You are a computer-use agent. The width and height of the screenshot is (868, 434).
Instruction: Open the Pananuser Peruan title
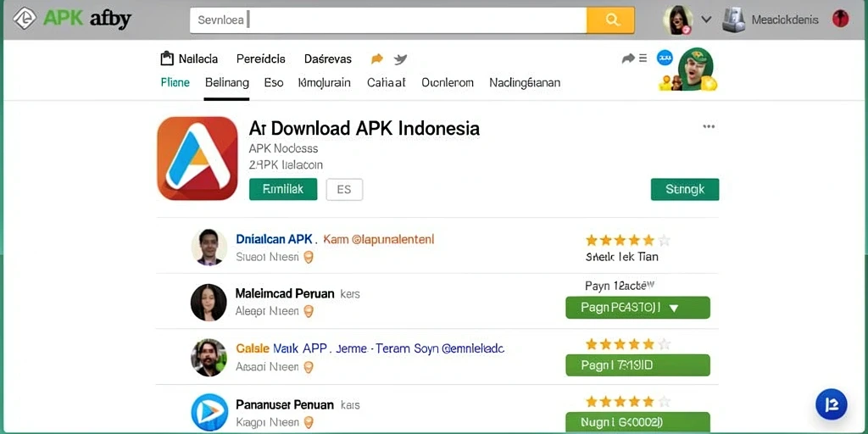(x=285, y=404)
